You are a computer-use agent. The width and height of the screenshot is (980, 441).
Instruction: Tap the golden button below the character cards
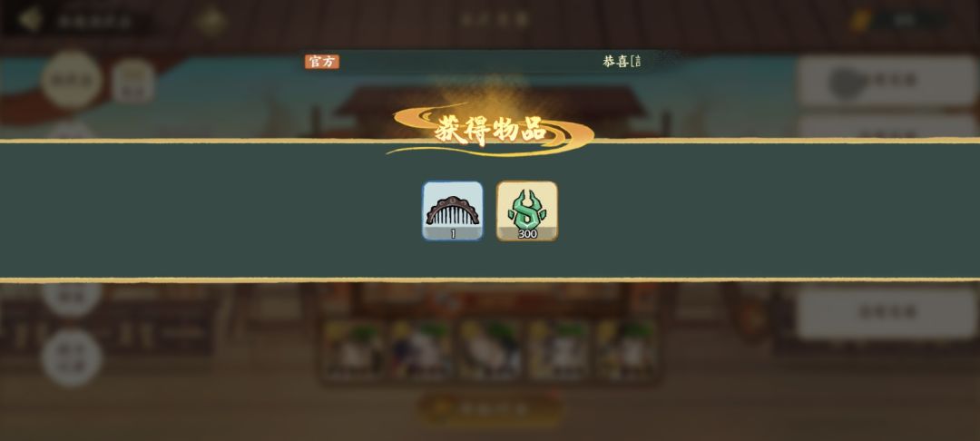click(491, 409)
